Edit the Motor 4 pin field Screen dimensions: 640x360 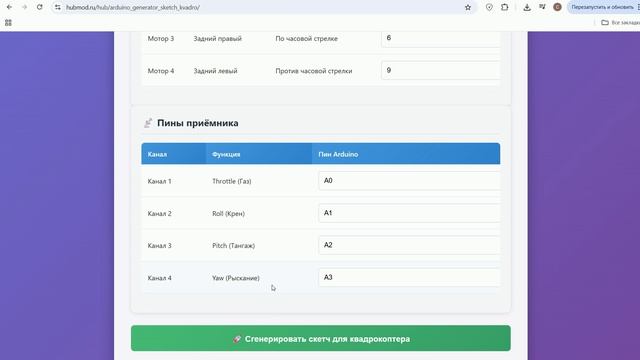pos(440,71)
